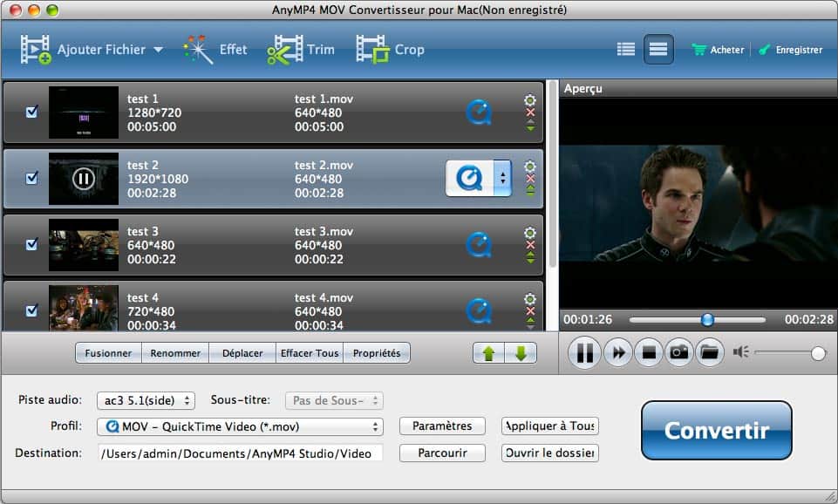
Task: Select the Trim tool
Action: (x=299, y=49)
